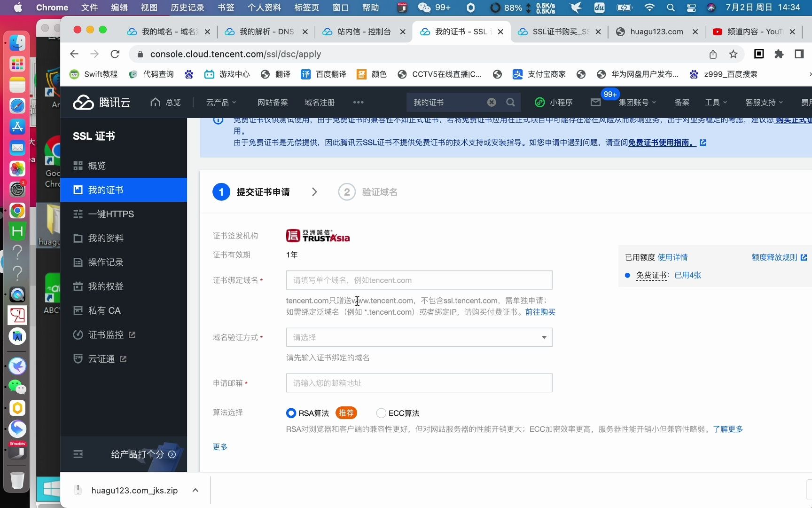This screenshot has width=812, height=508.
Task: Select 我的证书 in sidebar
Action: pyautogui.click(x=124, y=190)
